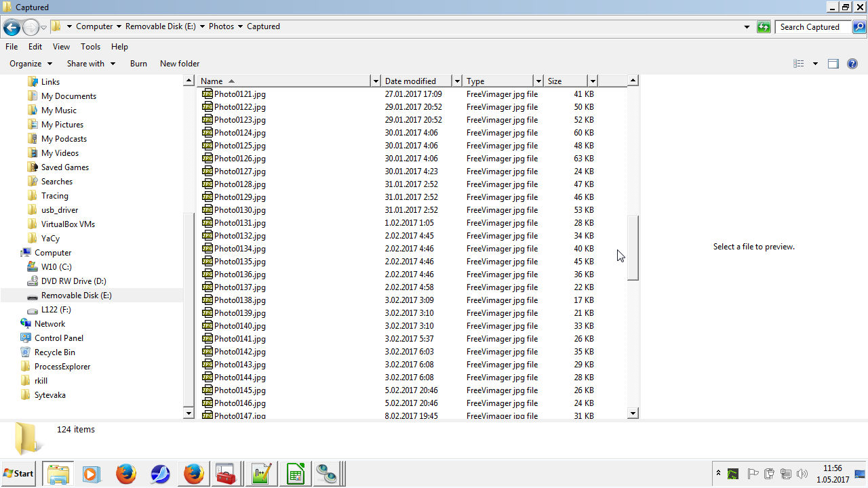Image resolution: width=868 pixels, height=488 pixels.
Task: Sort by Size column header
Action: (566, 81)
